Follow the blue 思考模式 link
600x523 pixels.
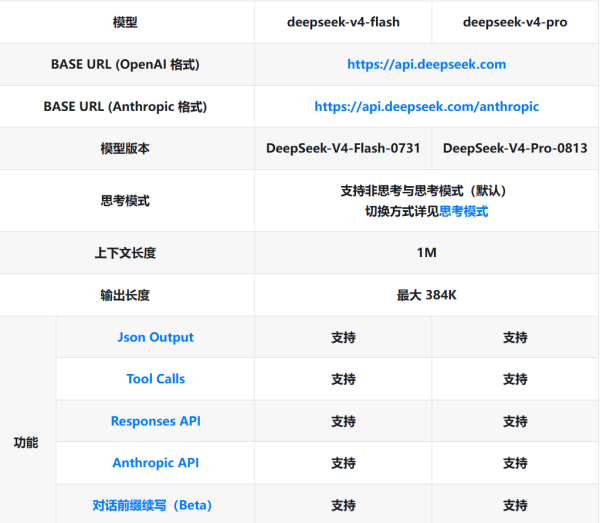463,211
